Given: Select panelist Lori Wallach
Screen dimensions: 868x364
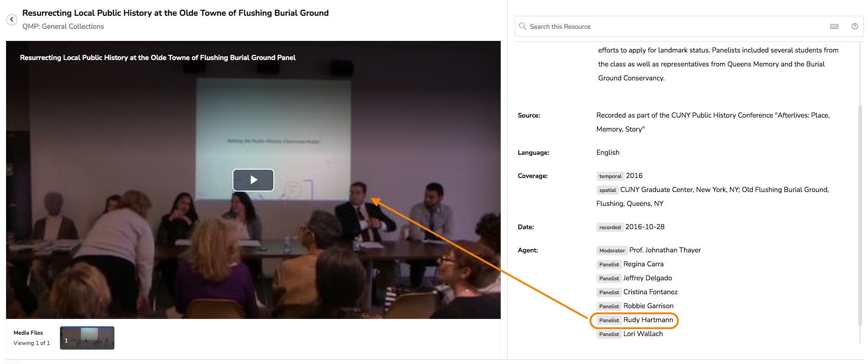Looking at the screenshot, I should pos(643,334).
